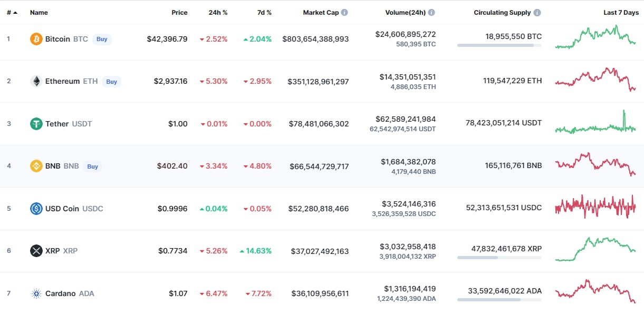Click XRP price $0.7734

173,251
